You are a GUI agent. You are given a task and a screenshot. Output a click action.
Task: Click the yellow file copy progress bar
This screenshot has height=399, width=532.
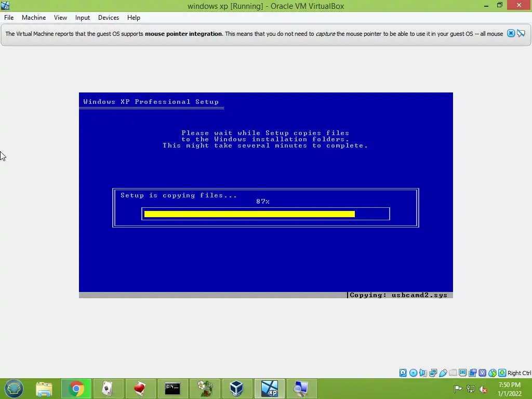tap(249, 214)
